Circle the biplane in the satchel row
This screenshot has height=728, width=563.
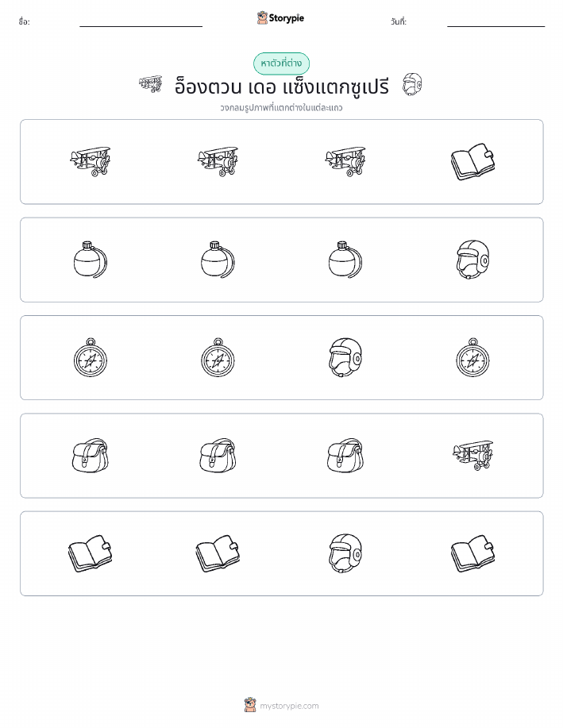coord(473,456)
